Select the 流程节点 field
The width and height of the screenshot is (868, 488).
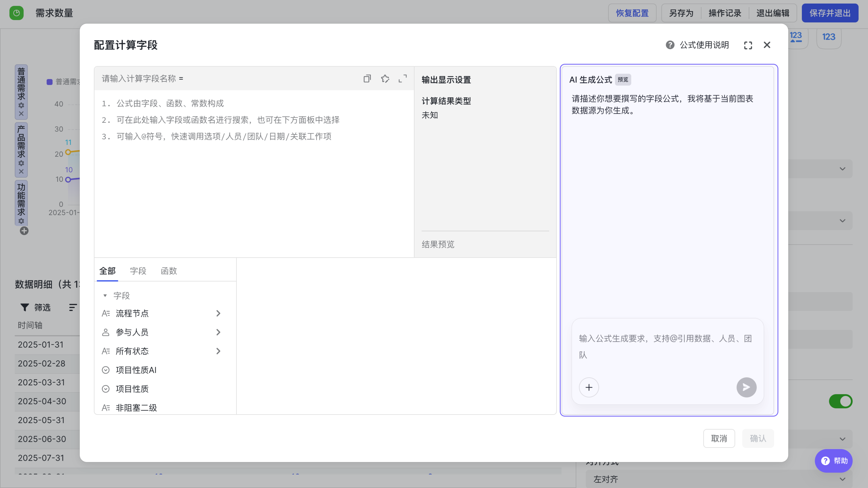click(165, 314)
